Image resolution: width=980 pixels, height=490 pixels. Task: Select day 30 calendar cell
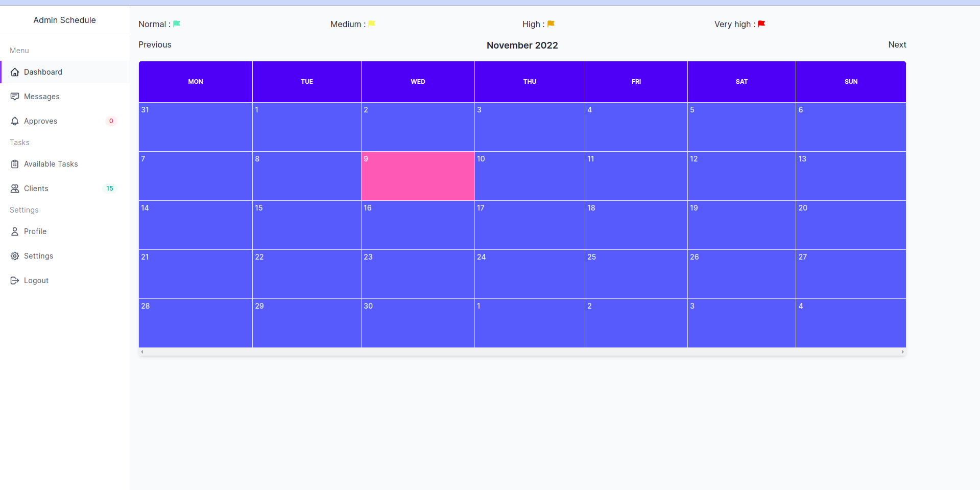coord(418,323)
